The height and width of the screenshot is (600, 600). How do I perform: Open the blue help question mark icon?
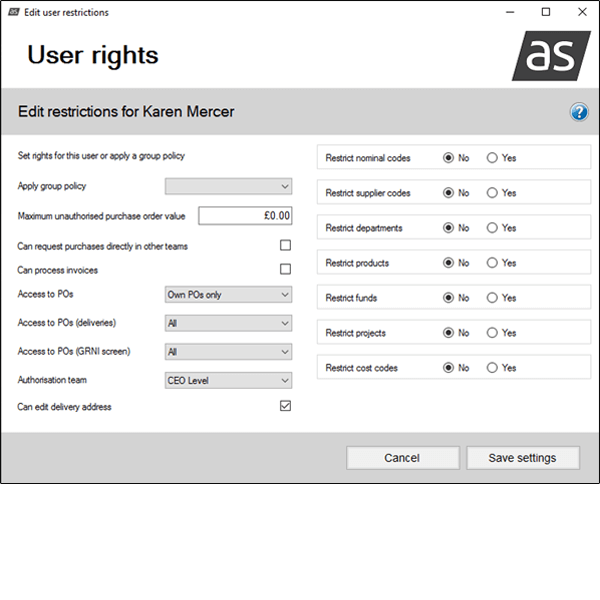coord(579,112)
